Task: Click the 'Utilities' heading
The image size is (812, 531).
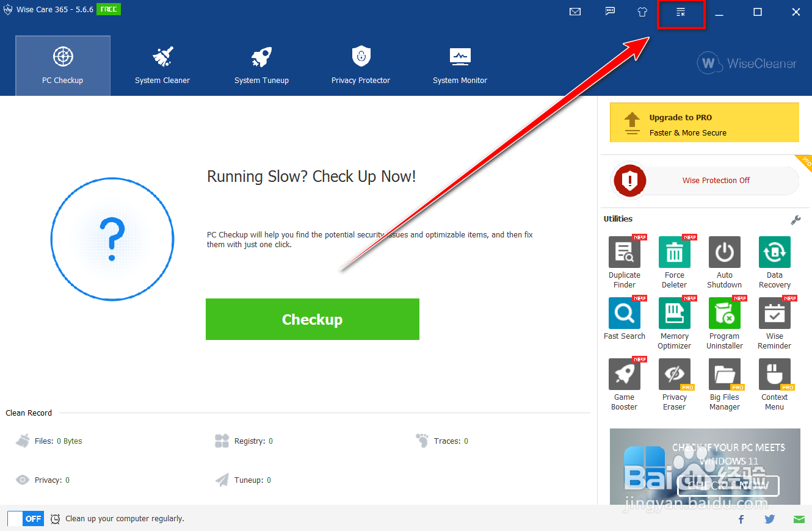Action: click(x=618, y=219)
